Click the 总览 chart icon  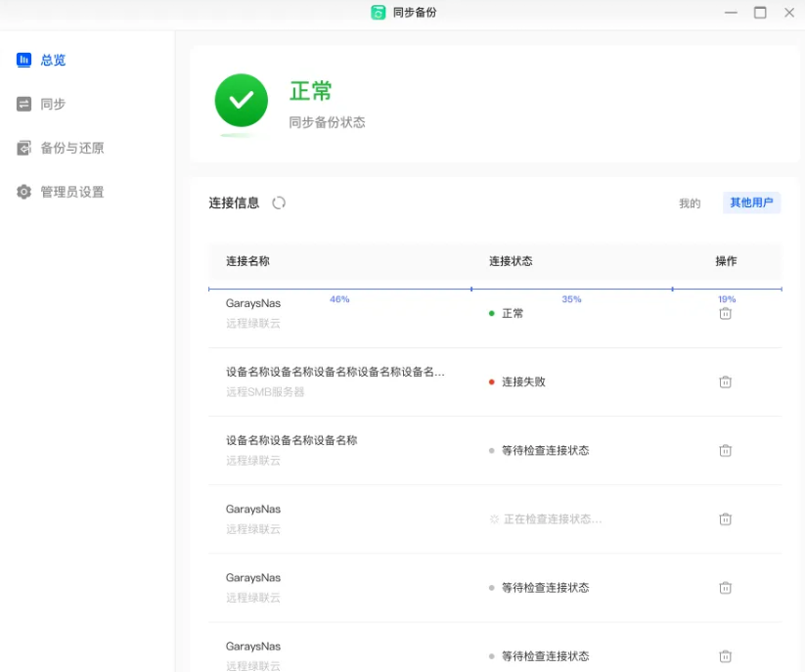[23, 60]
